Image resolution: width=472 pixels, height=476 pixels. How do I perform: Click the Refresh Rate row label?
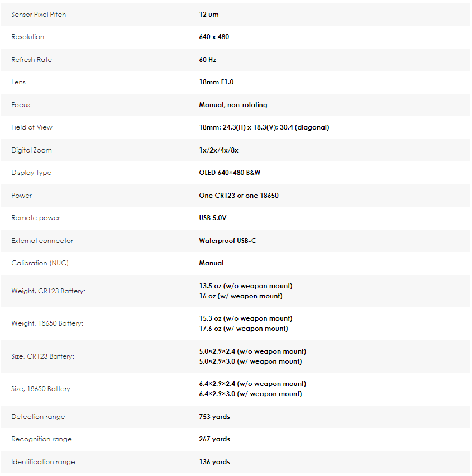point(32,59)
